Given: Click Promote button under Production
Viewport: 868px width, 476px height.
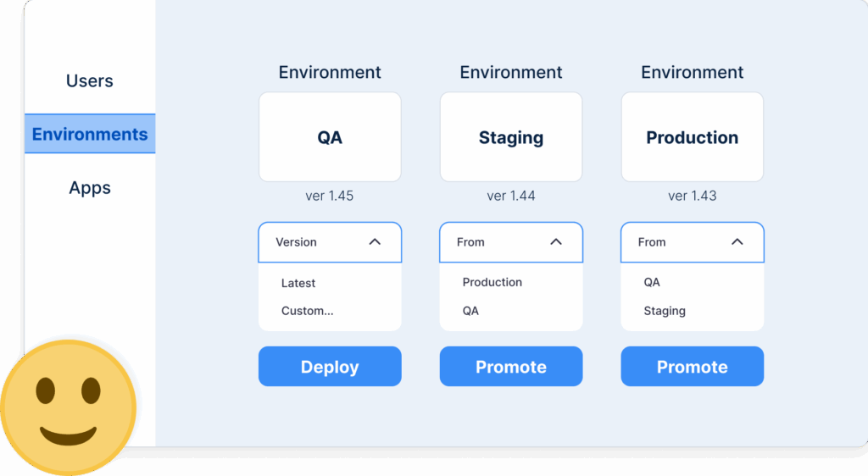Looking at the screenshot, I should pyautogui.click(x=692, y=367).
